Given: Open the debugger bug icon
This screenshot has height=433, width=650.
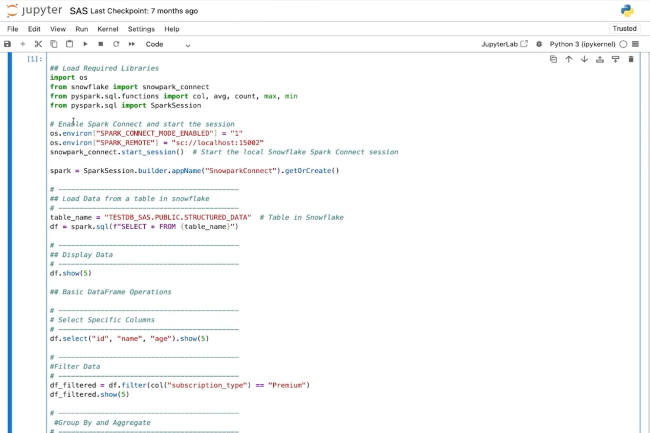Looking at the screenshot, I should pyautogui.click(x=539, y=44).
